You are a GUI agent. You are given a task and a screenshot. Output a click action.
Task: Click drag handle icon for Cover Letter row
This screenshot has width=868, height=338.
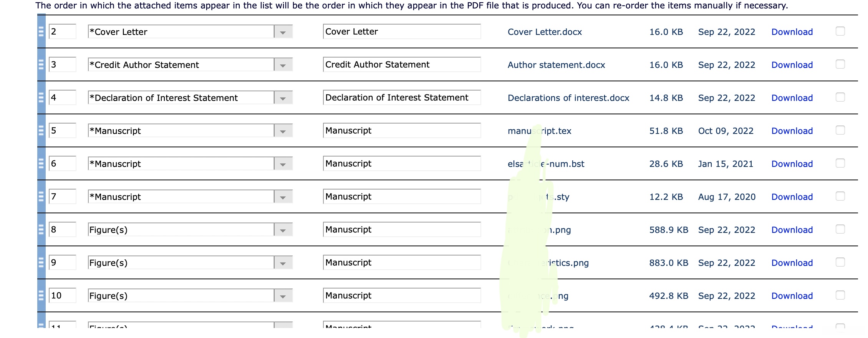click(x=41, y=31)
